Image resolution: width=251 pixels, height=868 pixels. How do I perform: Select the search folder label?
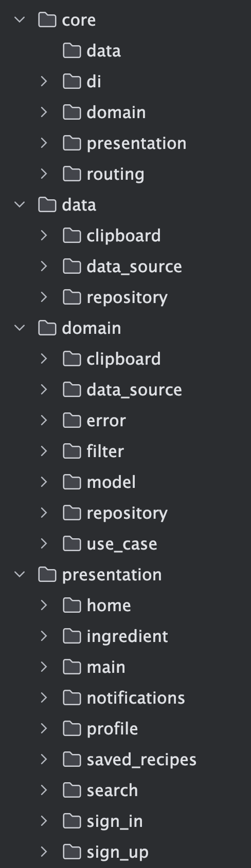point(112,790)
